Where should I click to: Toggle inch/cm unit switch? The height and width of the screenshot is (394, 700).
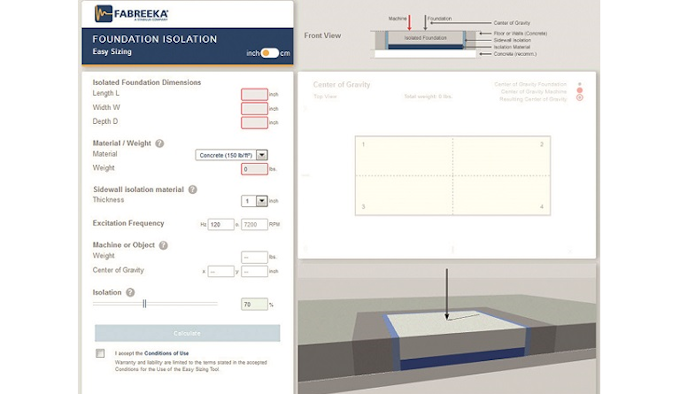[270, 53]
